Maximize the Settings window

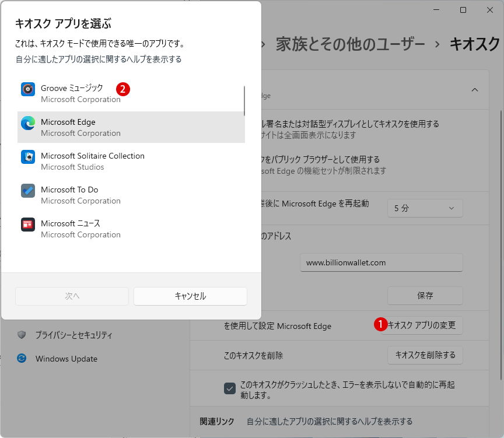463,10
